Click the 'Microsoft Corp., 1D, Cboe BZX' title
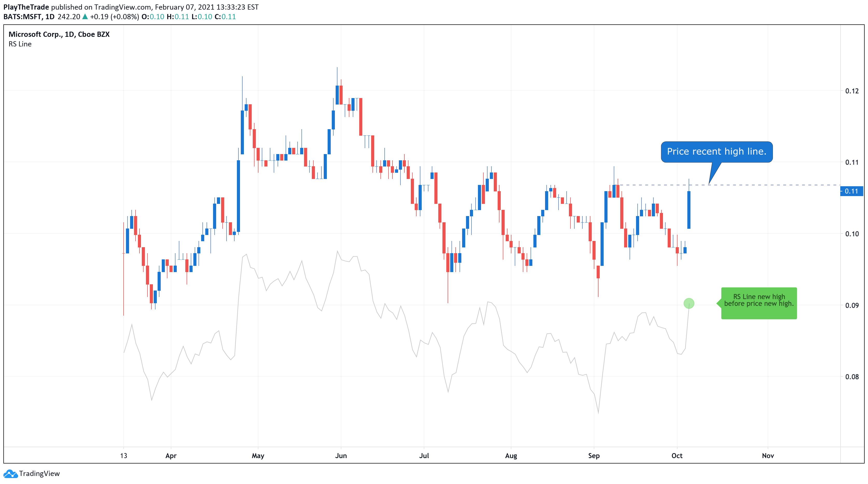This screenshot has width=868, height=484. tap(59, 34)
